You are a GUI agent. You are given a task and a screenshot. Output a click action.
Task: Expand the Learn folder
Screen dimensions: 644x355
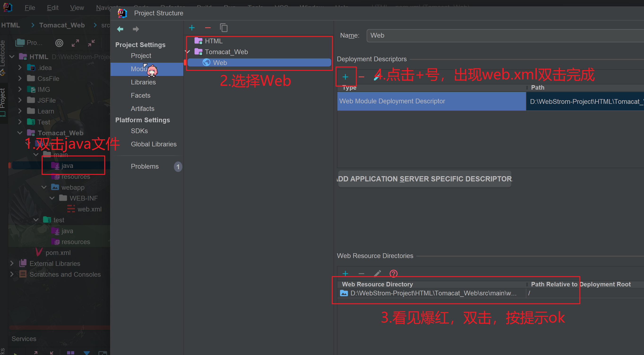pyautogui.click(x=20, y=111)
